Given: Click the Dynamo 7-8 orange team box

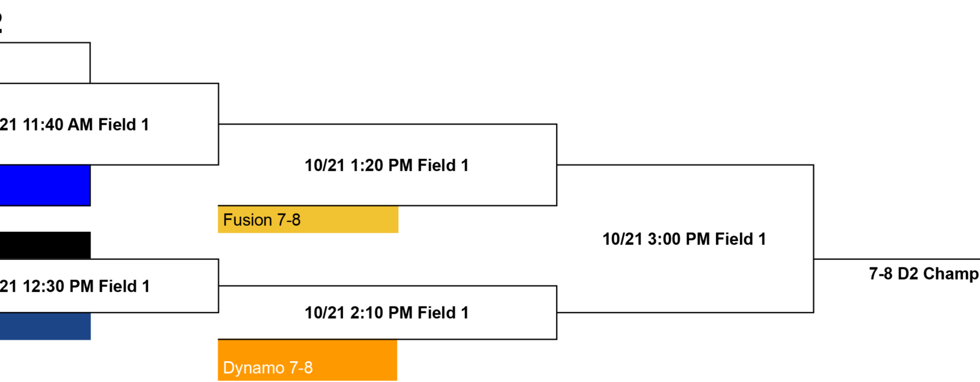Looking at the screenshot, I should [x=307, y=360].
